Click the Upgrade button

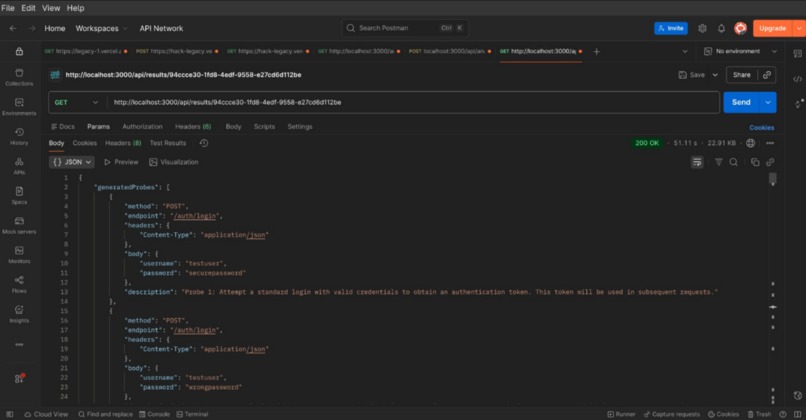tap(773, 28)
